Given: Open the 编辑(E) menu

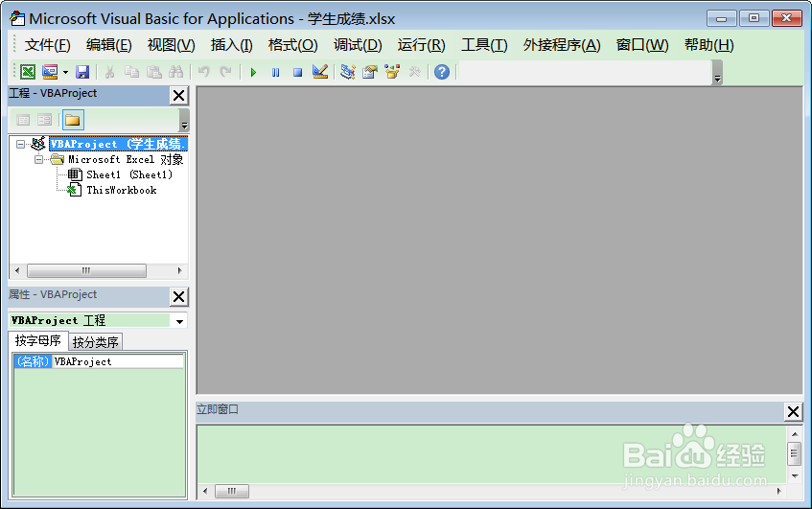Looking at the screenshot, I should pyautogui.click(x=108, y=45).
